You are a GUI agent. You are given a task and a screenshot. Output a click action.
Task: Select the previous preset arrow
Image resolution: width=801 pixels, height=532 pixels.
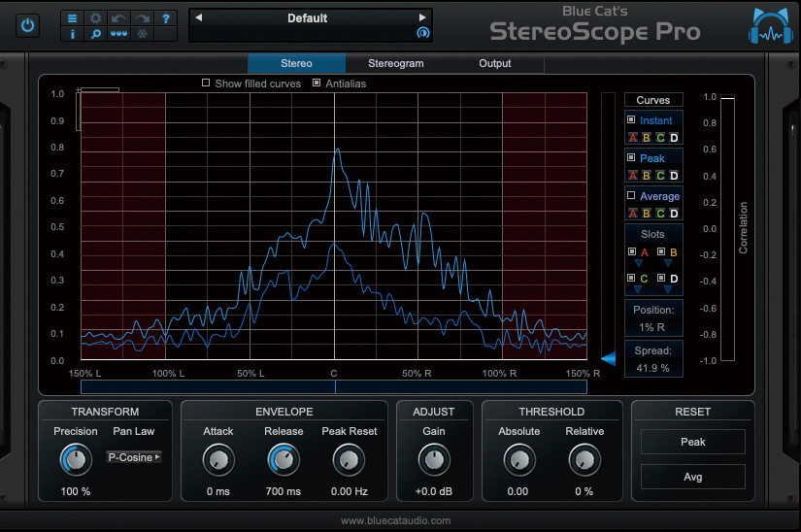pos(199,17)
